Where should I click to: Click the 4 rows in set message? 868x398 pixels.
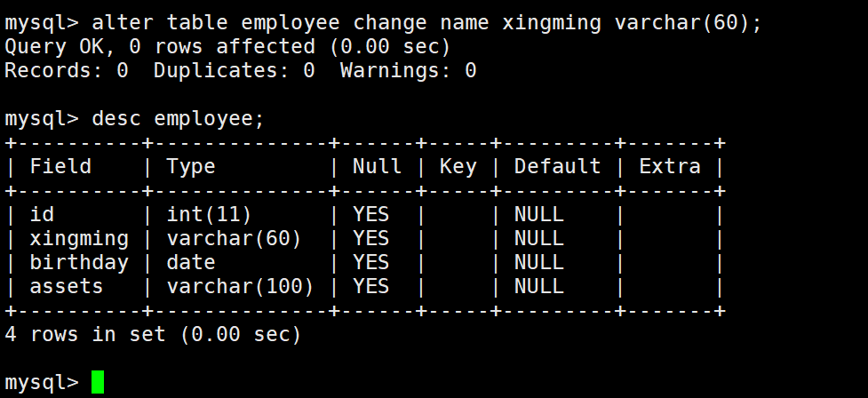(x=153, y=334)
